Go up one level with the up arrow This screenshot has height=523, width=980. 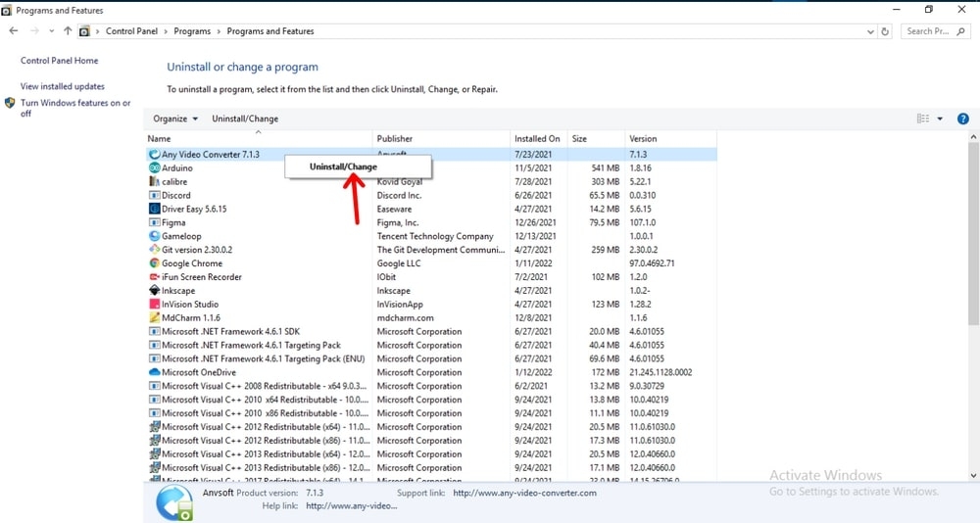point(68,30)
